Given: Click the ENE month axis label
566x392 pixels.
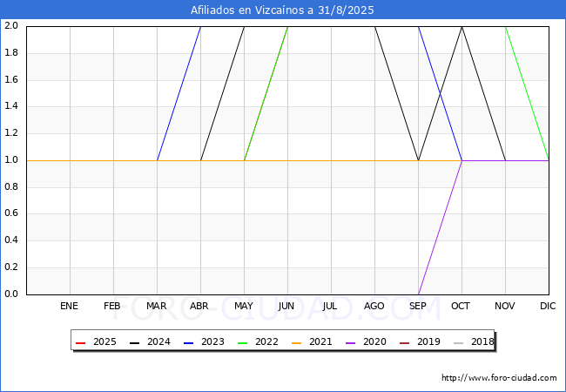Looking at the screenshot, I should point(69,306).
